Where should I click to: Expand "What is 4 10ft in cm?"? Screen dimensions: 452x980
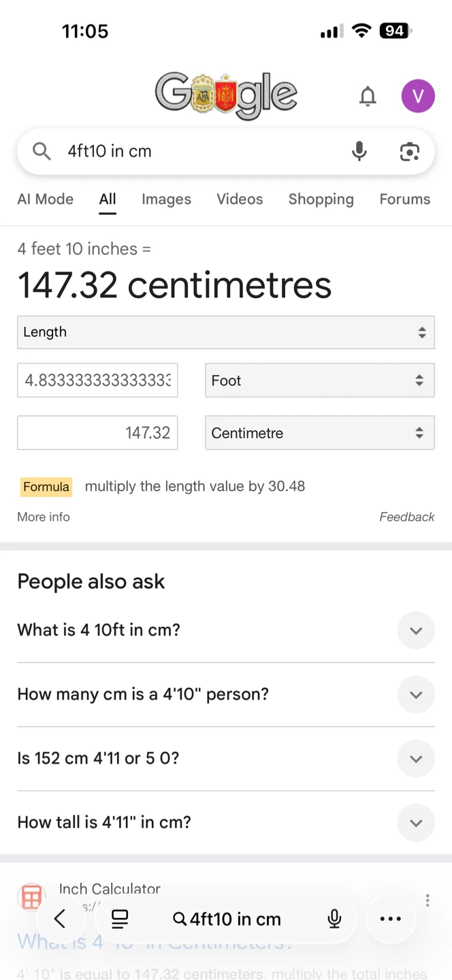(226, 630)
